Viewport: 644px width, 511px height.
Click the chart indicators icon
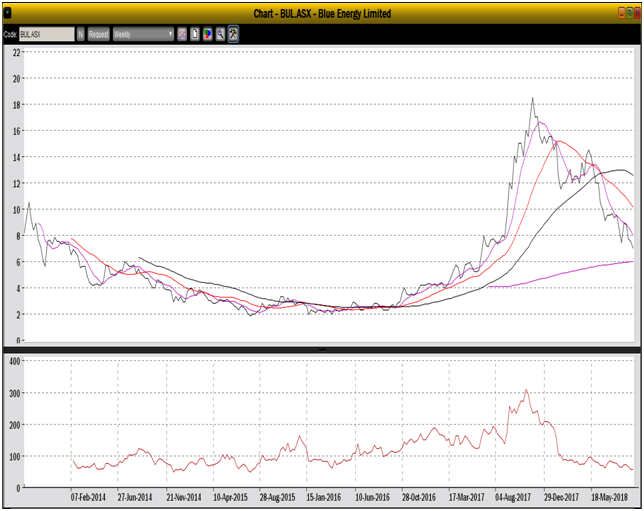[182, 34]
